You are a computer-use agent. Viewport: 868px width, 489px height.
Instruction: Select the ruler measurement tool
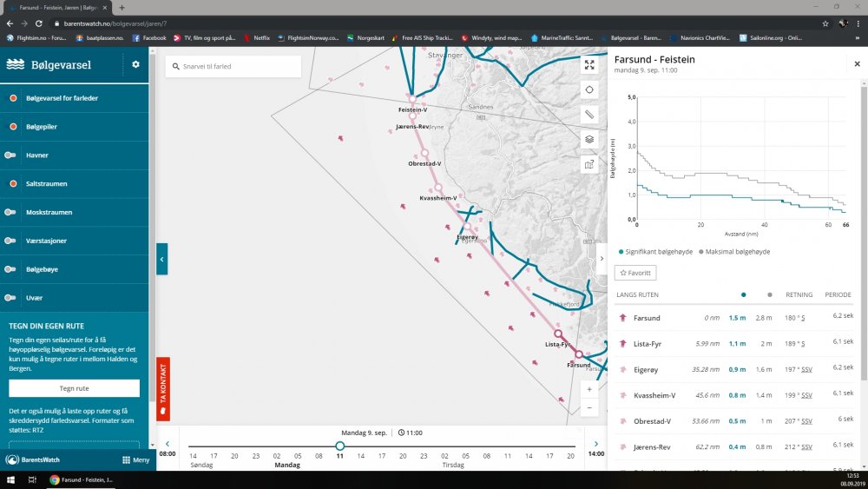[589, 114]
